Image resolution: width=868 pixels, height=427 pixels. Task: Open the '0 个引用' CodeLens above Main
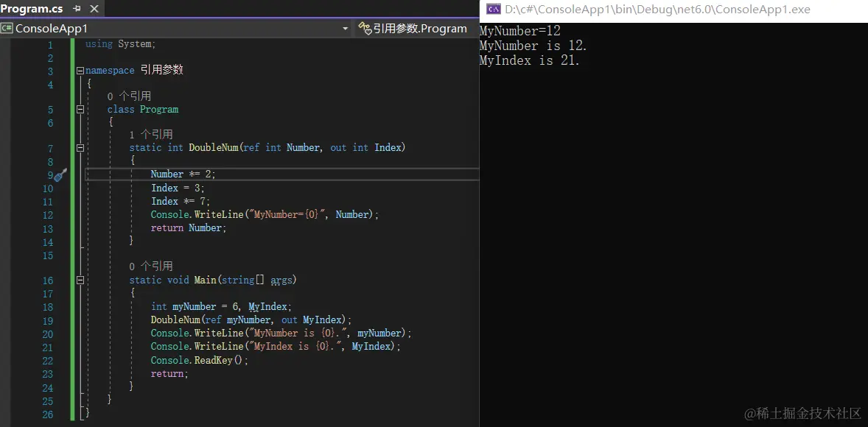[x=151, y=266]
